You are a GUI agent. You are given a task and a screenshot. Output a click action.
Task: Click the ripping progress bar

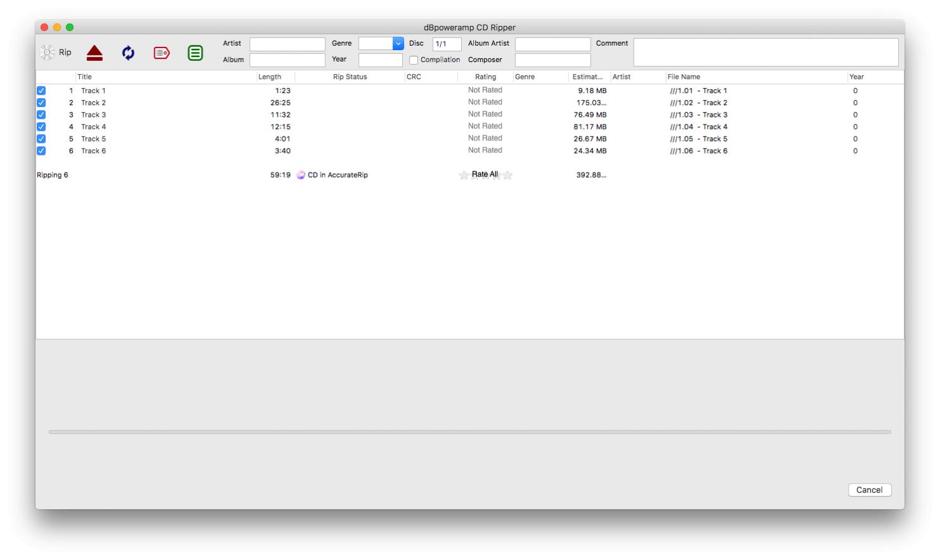[469, 432]
